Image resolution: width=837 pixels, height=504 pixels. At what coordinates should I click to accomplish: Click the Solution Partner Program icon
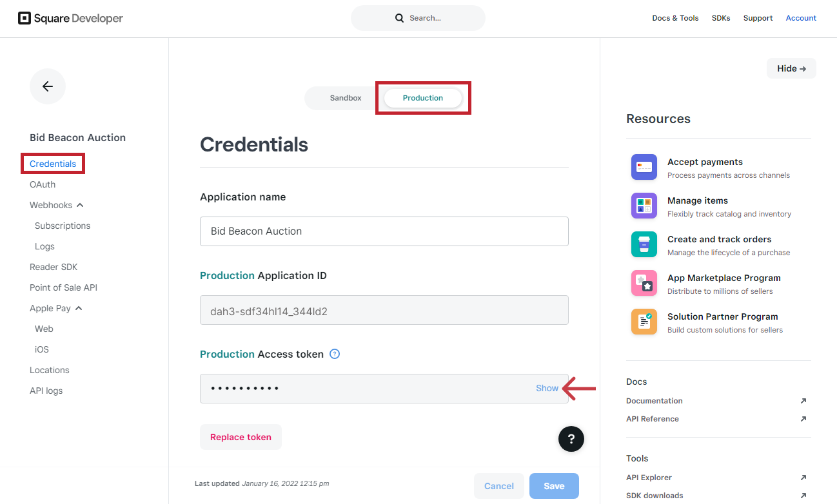[644, 322]
